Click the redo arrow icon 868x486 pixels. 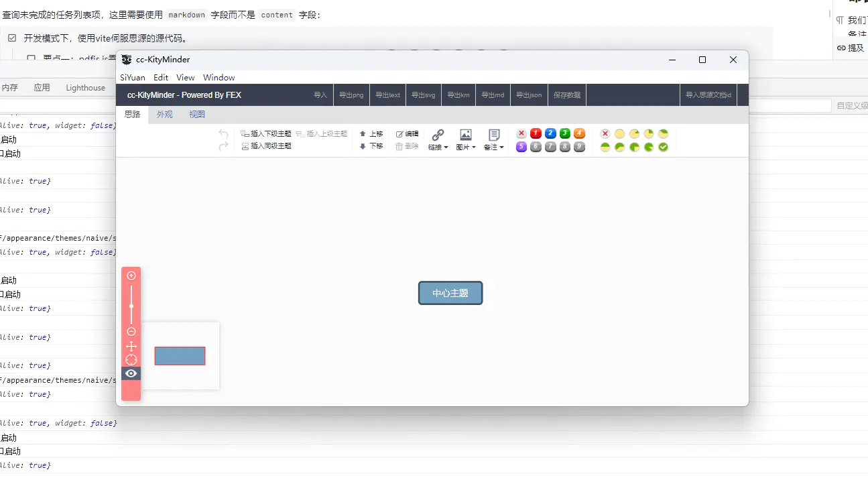[223, 146]
